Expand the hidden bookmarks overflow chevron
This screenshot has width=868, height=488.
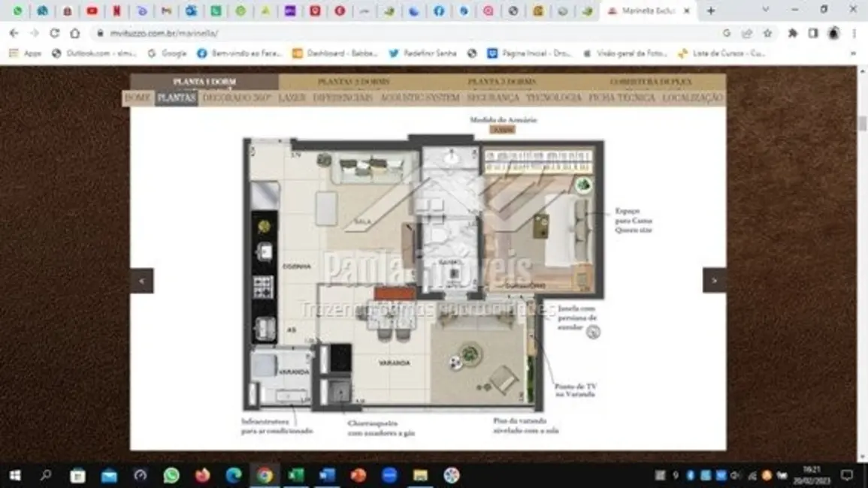click(x=853, y=54)
